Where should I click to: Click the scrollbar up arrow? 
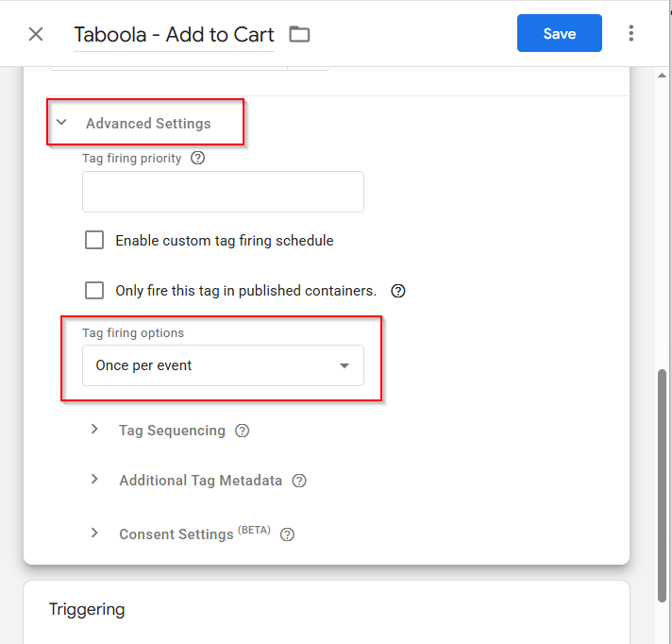tap(662, 76)
